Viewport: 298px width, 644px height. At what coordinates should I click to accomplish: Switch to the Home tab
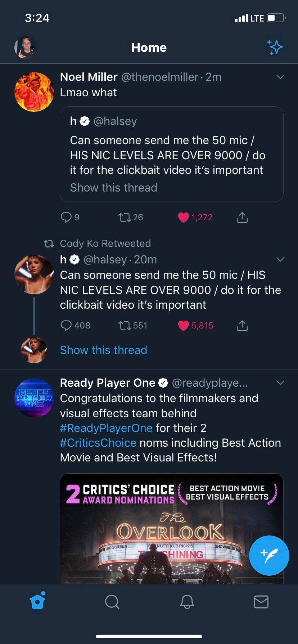click(x=37, y=602)
